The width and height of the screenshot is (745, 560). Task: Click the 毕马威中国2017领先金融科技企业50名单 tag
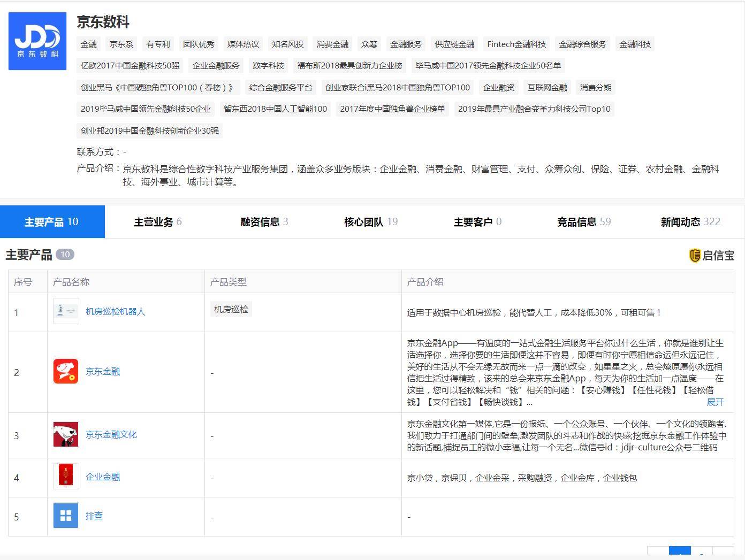[488, 65]
